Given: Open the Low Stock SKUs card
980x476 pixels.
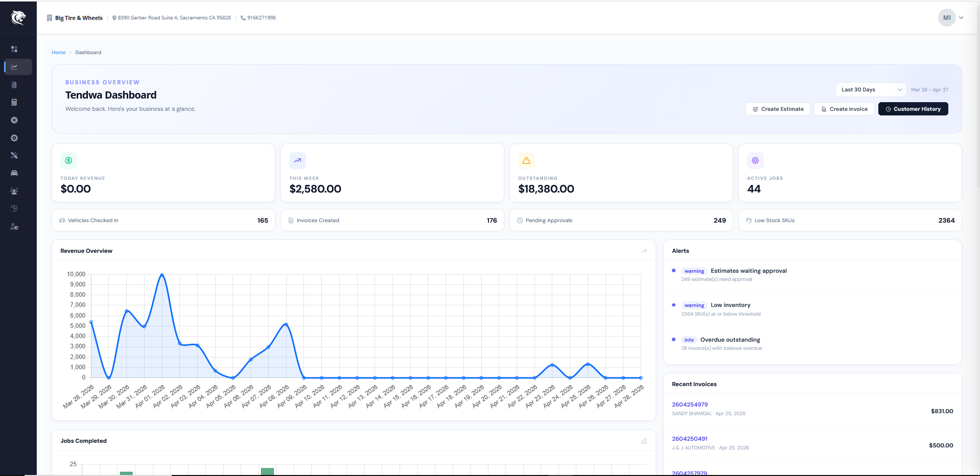Looking at the screenshot, I should pyautogui.click(x=850, y=221).
